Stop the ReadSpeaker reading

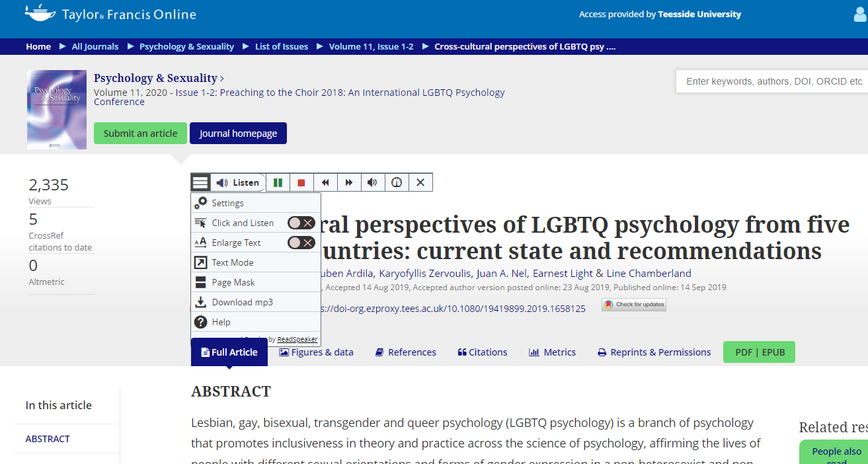[301, 182]
